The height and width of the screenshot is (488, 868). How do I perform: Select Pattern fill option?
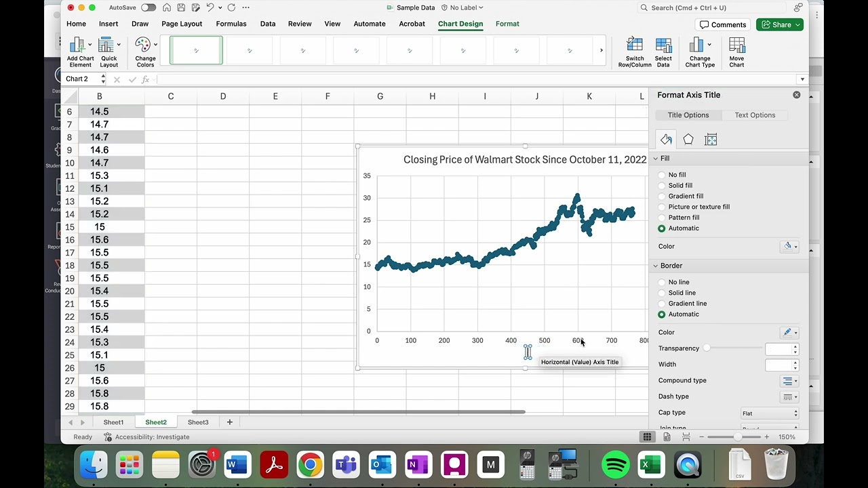[x=662, y=218]
